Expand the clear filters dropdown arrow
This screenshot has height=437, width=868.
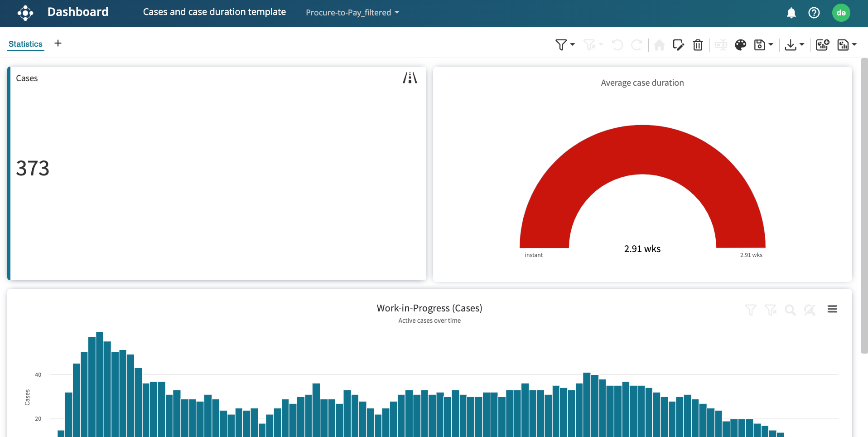(601, 44)
